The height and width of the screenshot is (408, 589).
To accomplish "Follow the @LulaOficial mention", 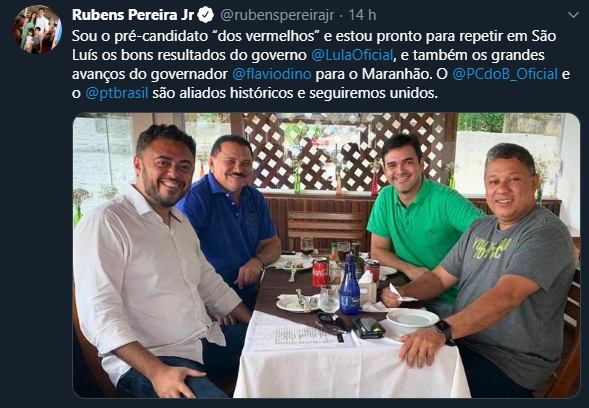I will point(352,55).
